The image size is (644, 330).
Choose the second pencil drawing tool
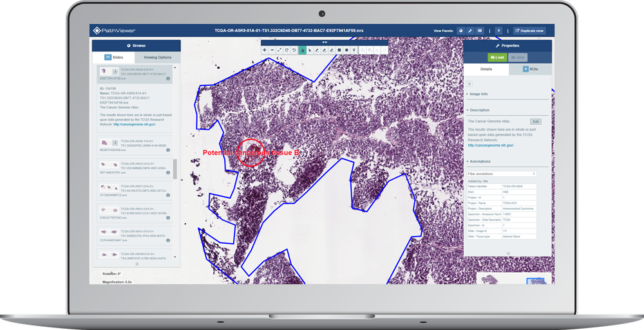pyautogui.click(x=325, y=50)
